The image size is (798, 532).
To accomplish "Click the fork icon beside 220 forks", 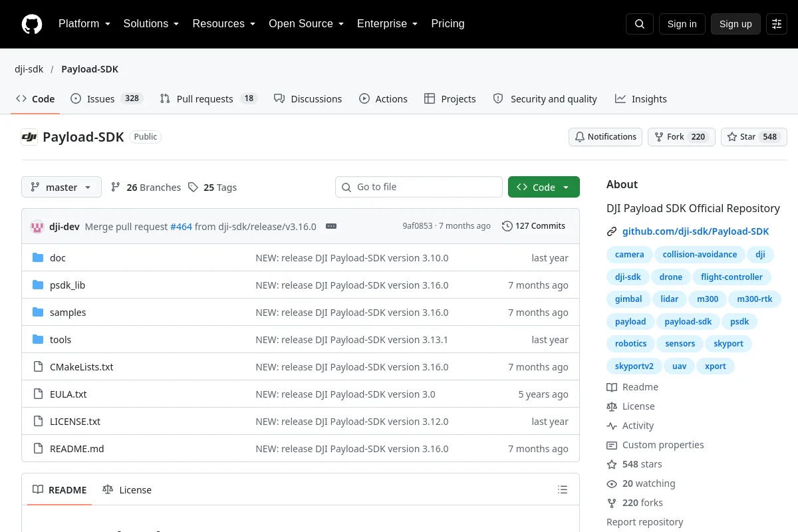I will 612,503.
